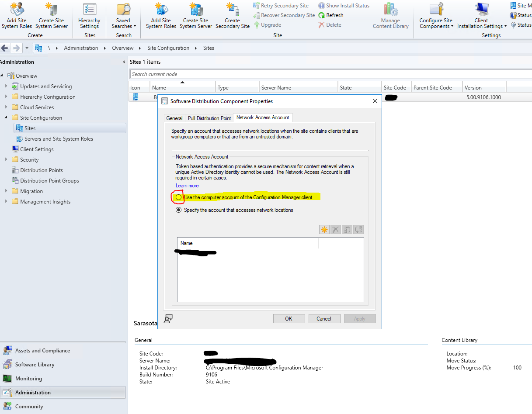Sort by the Server Name column
The width and height of the screenshot is (532, 414).
299,87
